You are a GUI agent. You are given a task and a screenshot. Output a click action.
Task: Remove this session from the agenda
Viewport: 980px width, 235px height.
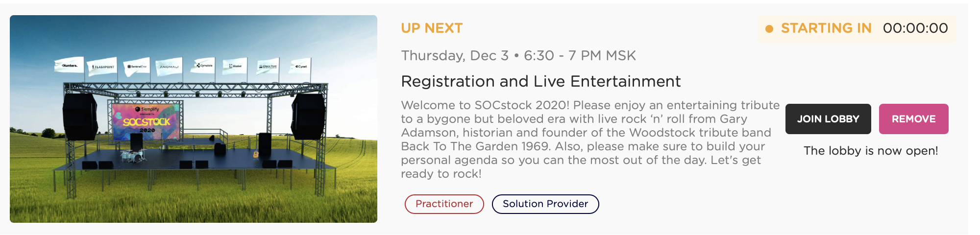913,119
